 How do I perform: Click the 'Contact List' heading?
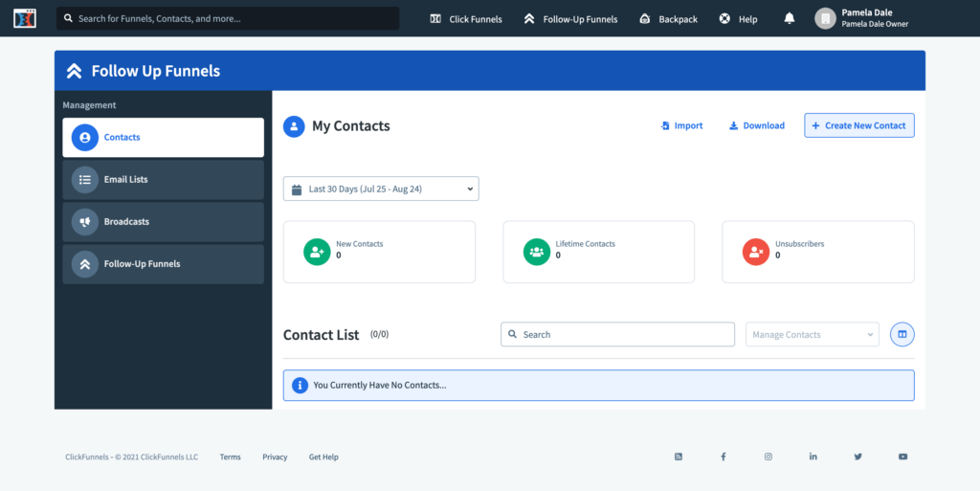[x=322, y=335]
